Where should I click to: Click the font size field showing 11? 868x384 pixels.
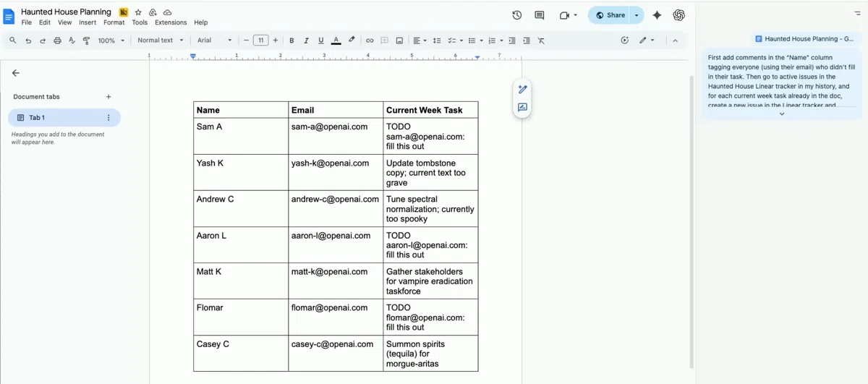(x=260, y=40)
